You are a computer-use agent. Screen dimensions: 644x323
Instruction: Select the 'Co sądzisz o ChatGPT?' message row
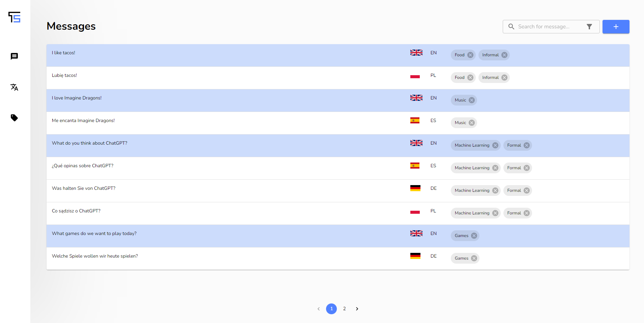[x=338, y=213]
